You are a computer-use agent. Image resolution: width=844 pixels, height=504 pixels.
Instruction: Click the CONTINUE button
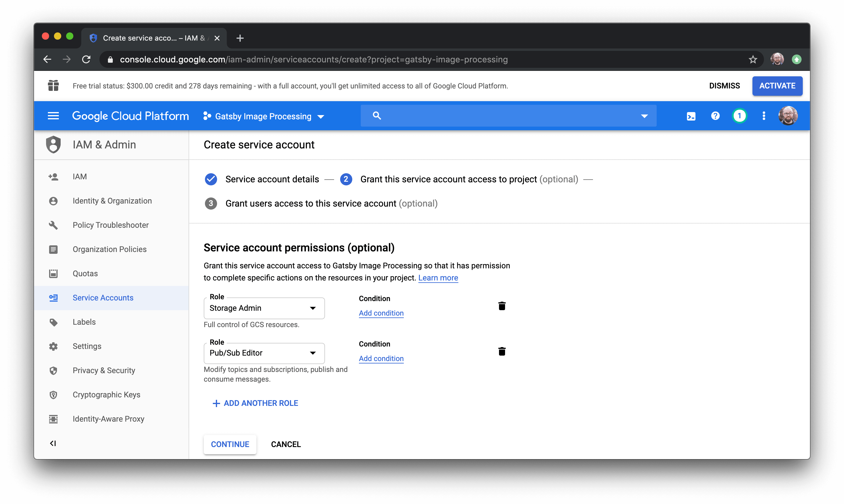pyautogui.click(x=229, y=444)
